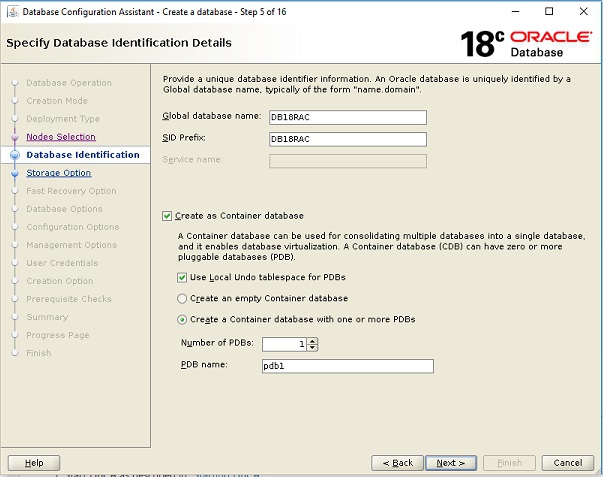
Task: Click the Prerequisite Checks step
Action: point(69,299)
